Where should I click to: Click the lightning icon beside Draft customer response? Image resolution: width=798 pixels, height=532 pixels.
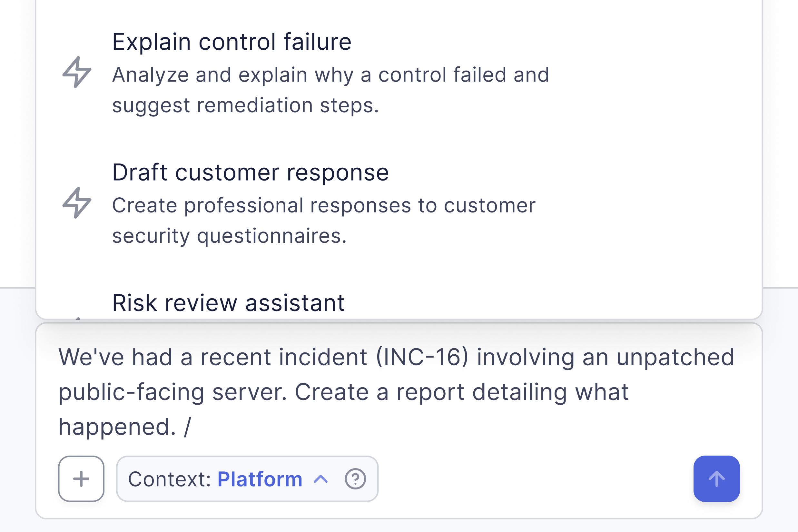pos(77,203)
